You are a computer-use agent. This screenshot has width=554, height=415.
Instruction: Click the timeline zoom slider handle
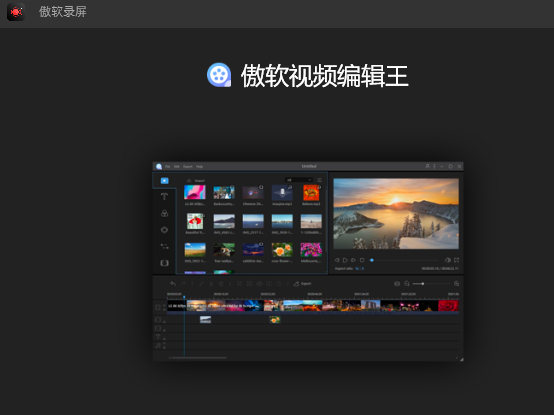tap(423, 284)
